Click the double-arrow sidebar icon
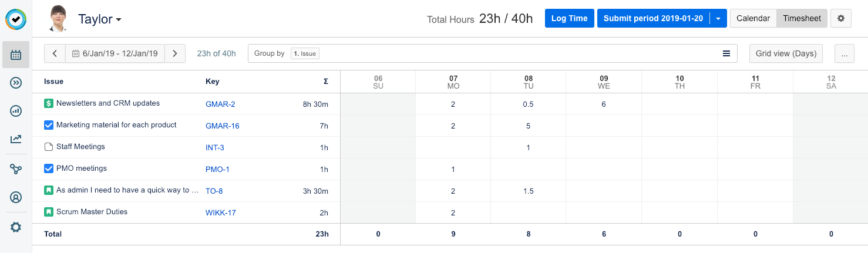 click(x=16, y=83)
